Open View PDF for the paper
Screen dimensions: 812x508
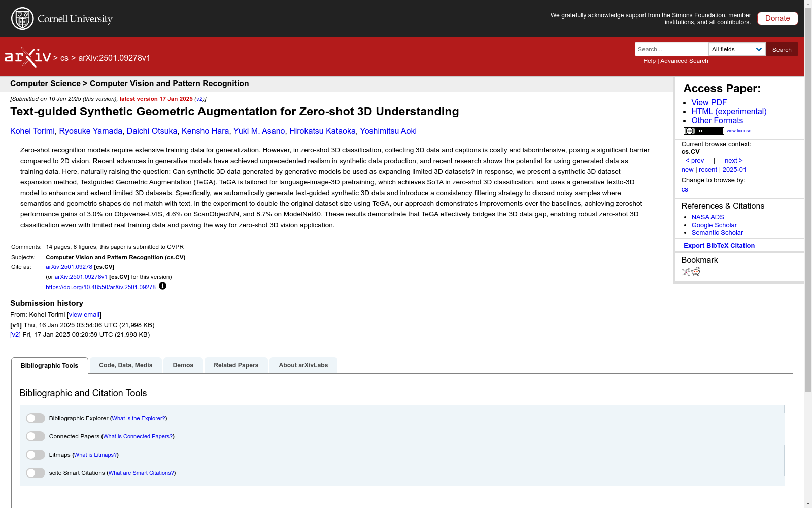708,102
